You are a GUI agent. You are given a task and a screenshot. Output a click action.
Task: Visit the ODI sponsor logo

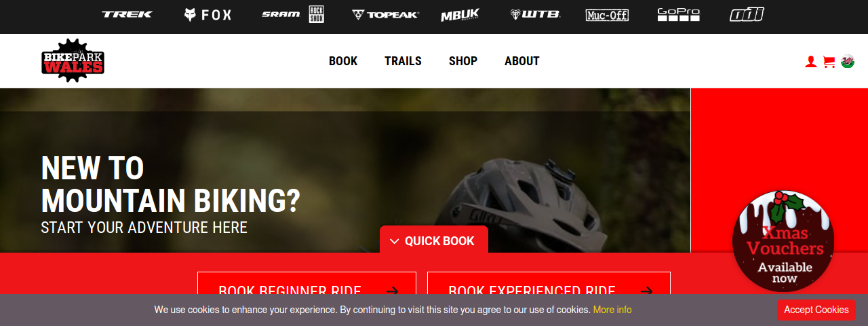click(x=747, y=14)
